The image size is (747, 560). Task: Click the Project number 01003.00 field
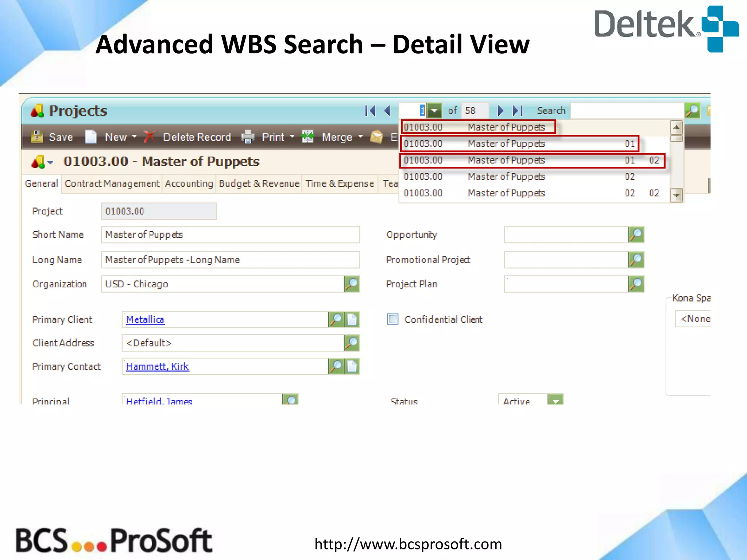(159, 211)
